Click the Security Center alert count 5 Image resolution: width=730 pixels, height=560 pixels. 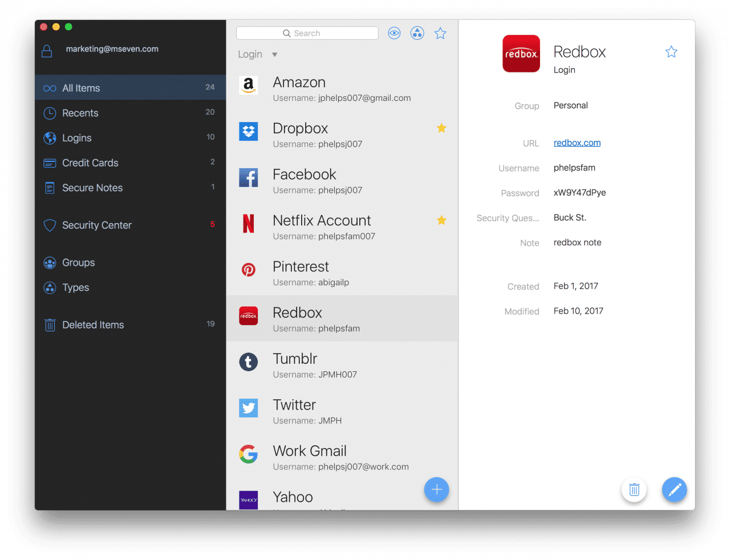[213, 224]
